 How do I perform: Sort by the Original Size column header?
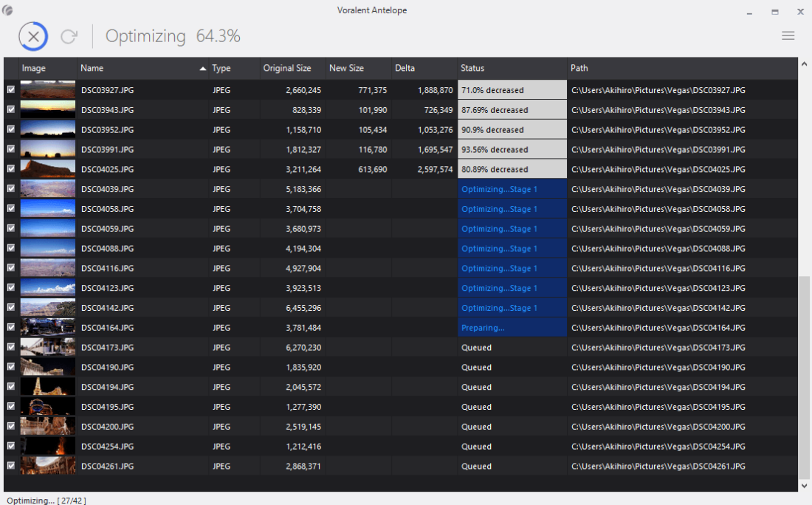tap(286, 68)
